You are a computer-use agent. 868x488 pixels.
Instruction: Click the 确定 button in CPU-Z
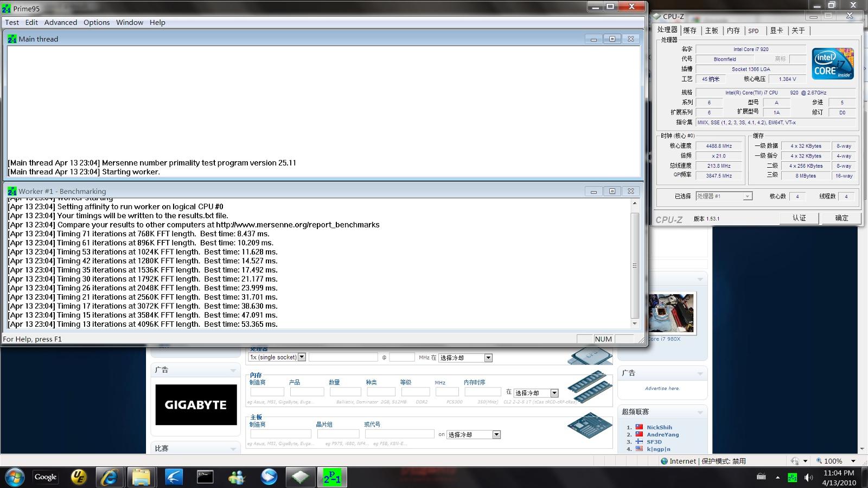pyautogui.click(x=841, y=218)
